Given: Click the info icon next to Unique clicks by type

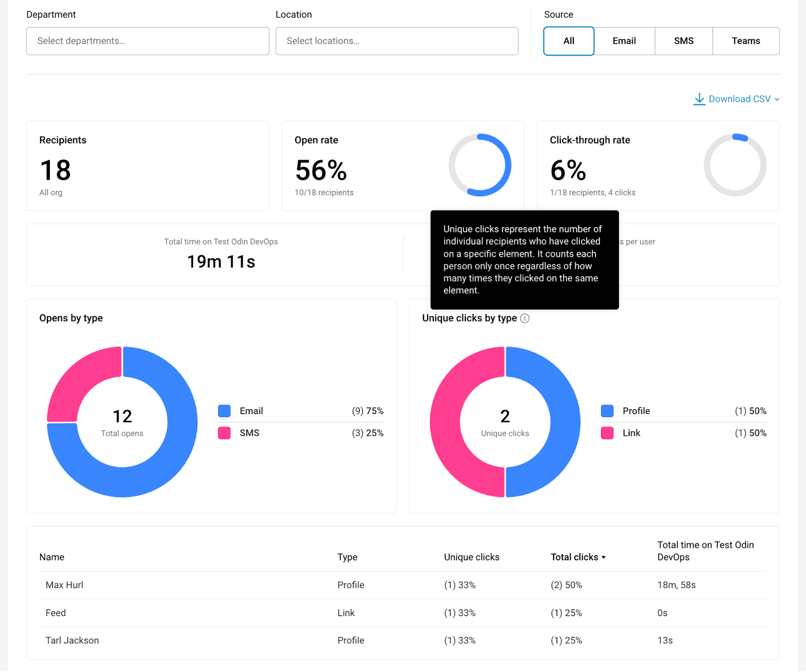Looking at the screenshot, I should click(x=525, y=318).
